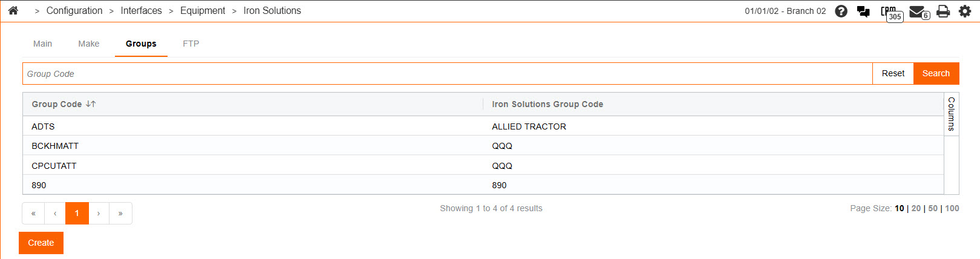Viewport: 980px width, 259px height.
Task: Click the orange Search button
Action: (x=936, y=73)
